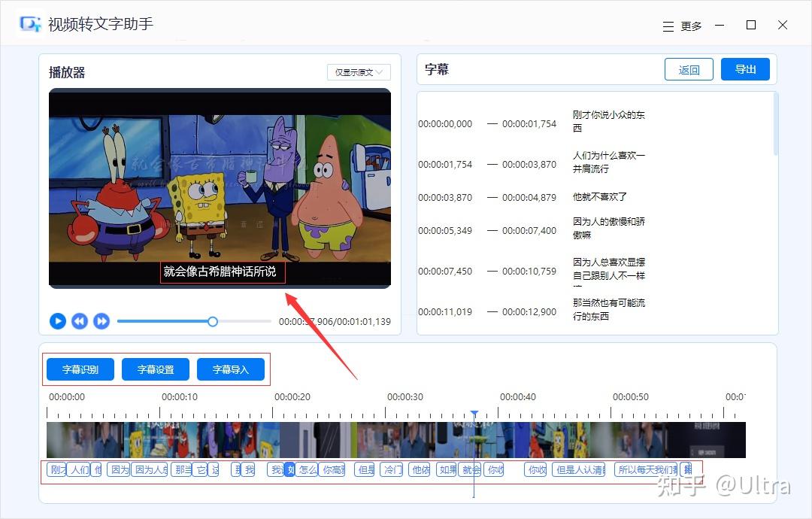Screen dimensions: 812x519
Task: Click the 返回 button
Action: pos(689,69)
